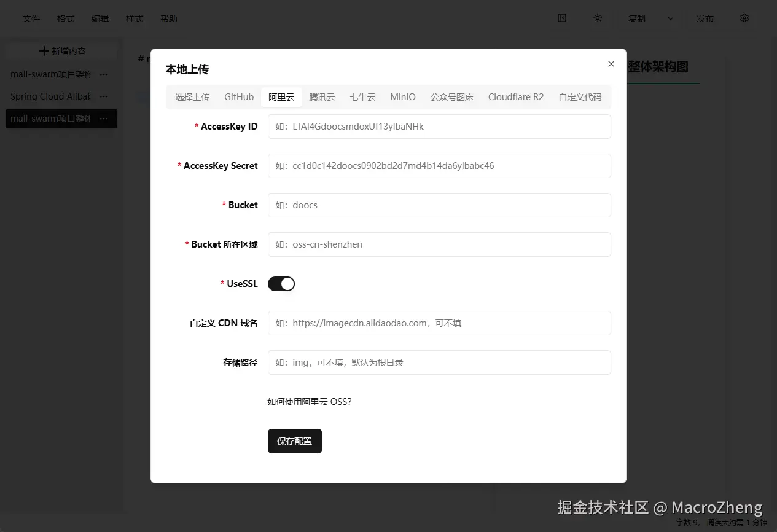This screenshot has width=777, height=532.
Task: Open more options for selected mall-swarm项目整体 item
Action: (x=104, y=119)
